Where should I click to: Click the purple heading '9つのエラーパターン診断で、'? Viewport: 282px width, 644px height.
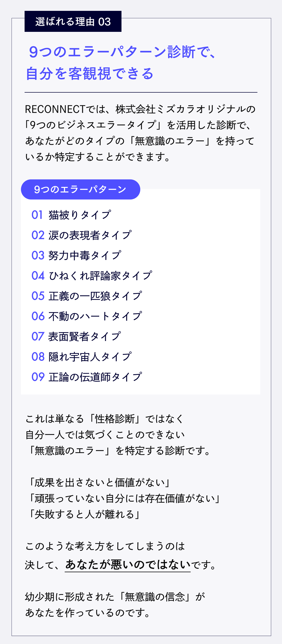(x=122, y=52)
